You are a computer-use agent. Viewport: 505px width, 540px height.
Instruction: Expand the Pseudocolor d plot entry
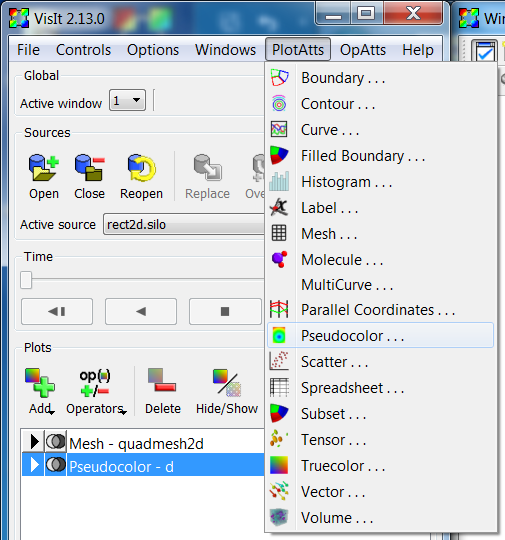pyautogui.click(x=34, y=465)
